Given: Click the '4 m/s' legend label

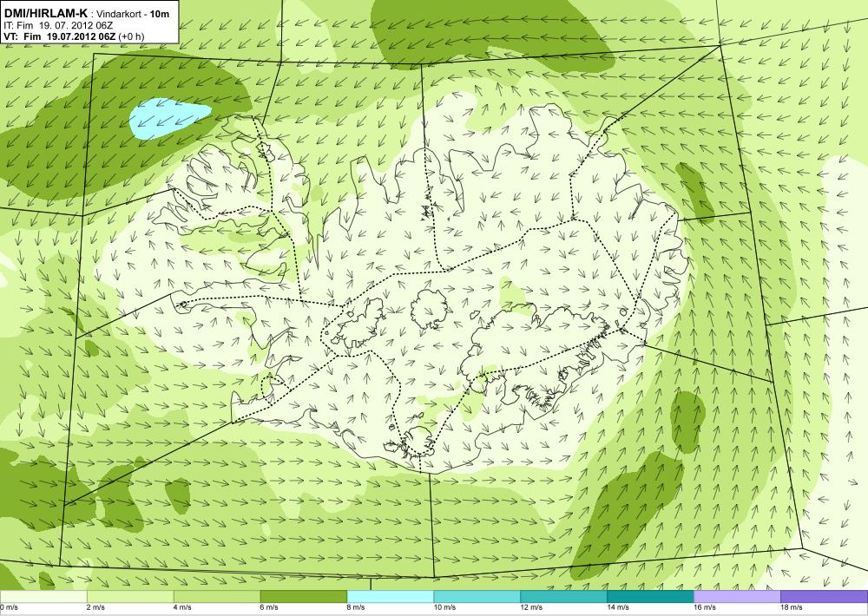Looking at the screenshot, I should [x=182, y=607].
